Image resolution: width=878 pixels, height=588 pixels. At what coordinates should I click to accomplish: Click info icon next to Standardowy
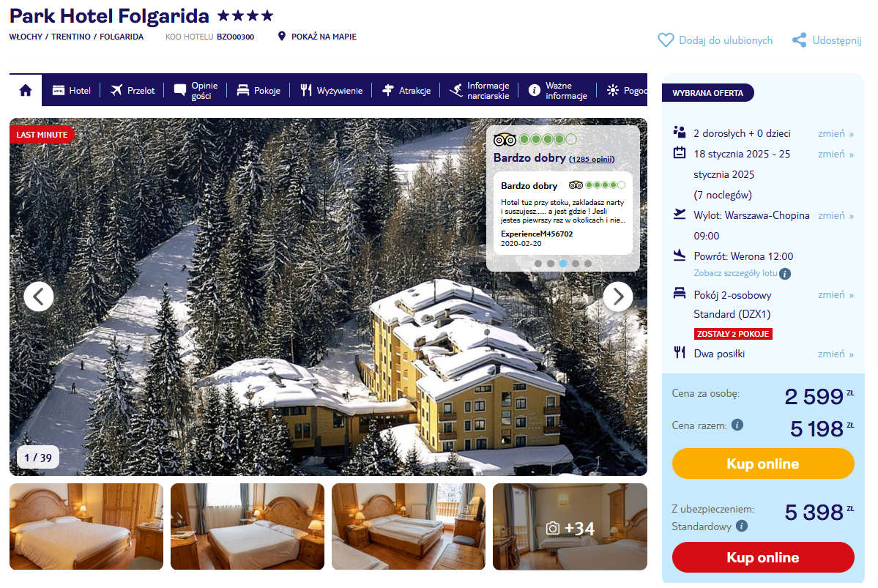(741, 526)
